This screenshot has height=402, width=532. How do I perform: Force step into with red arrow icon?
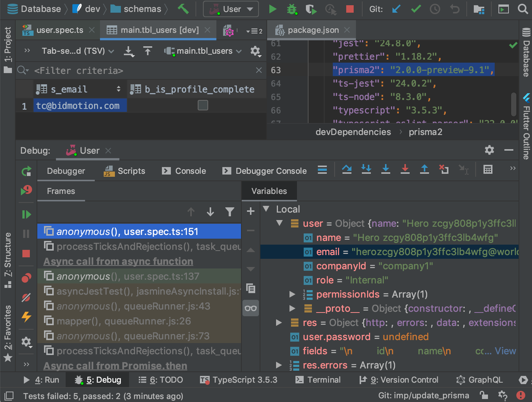tap(405, 169)
